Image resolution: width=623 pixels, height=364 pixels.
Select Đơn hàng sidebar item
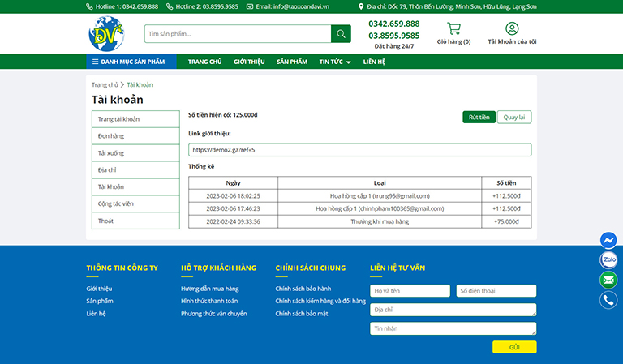point(135,135)
